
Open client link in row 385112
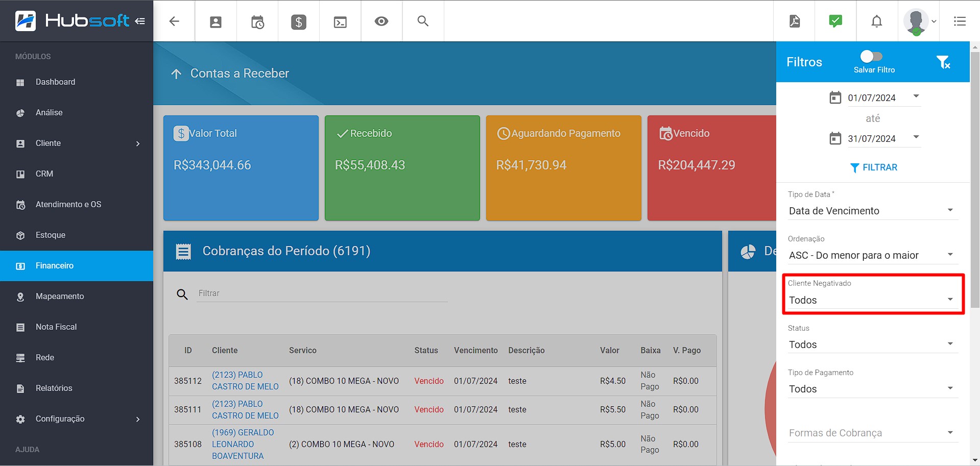245,381
